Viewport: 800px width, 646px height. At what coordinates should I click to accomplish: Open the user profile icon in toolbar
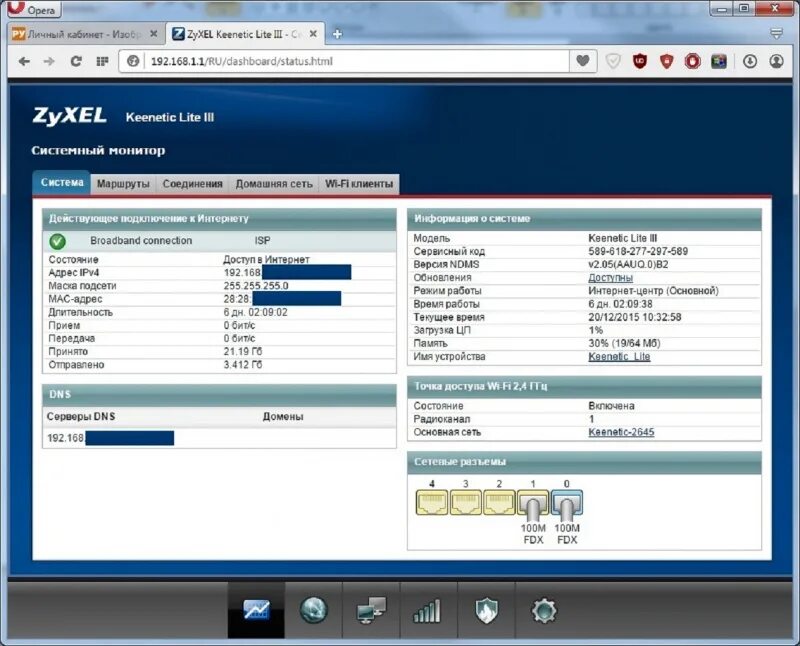pyautogui.click(x=776, y=61)
